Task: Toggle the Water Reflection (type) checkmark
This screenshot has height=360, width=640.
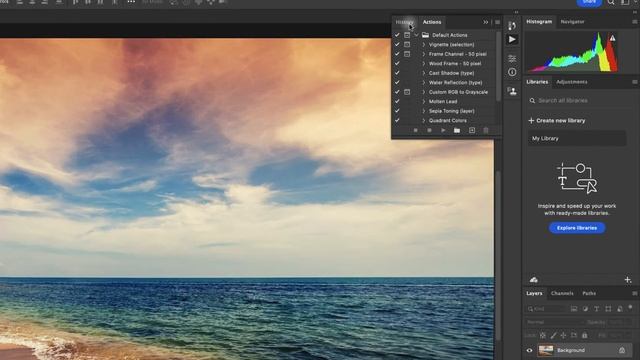Action: (397, 82)
